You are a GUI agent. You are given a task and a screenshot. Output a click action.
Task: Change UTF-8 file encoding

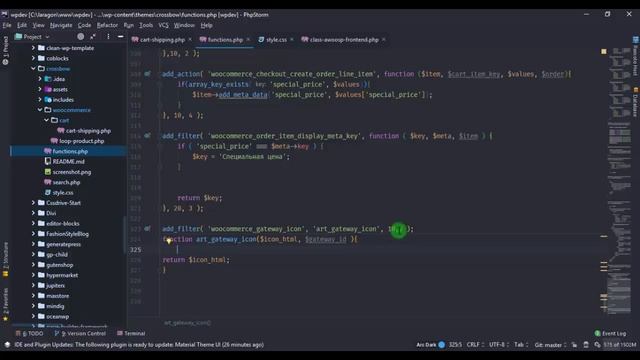(499, 345)
